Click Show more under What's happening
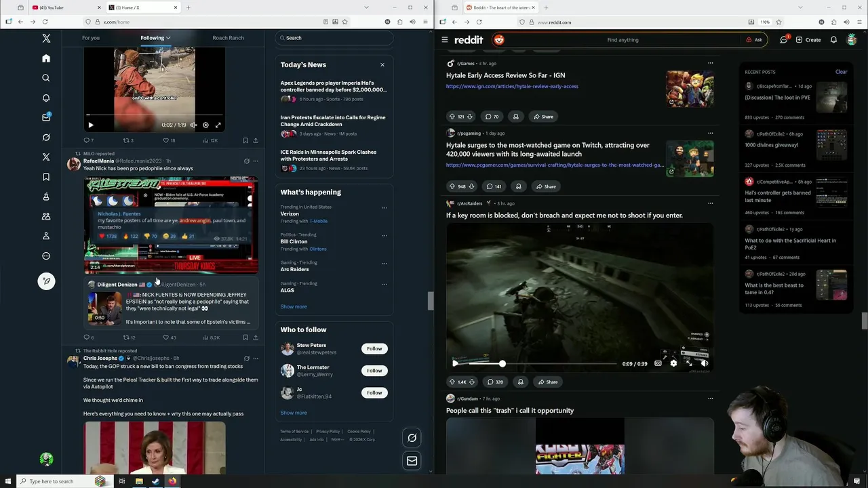 point(294,306)
